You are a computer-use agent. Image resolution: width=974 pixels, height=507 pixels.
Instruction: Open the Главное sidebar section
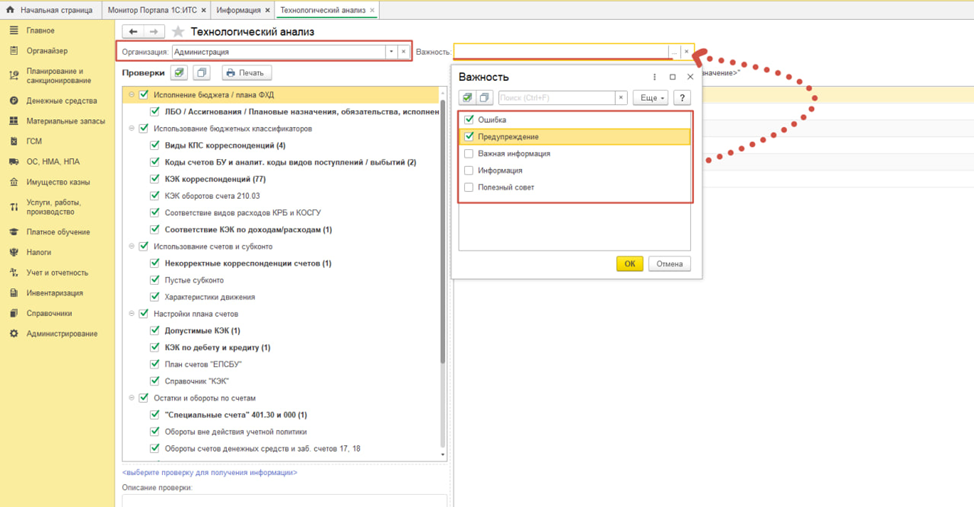[x=40, y=30]
